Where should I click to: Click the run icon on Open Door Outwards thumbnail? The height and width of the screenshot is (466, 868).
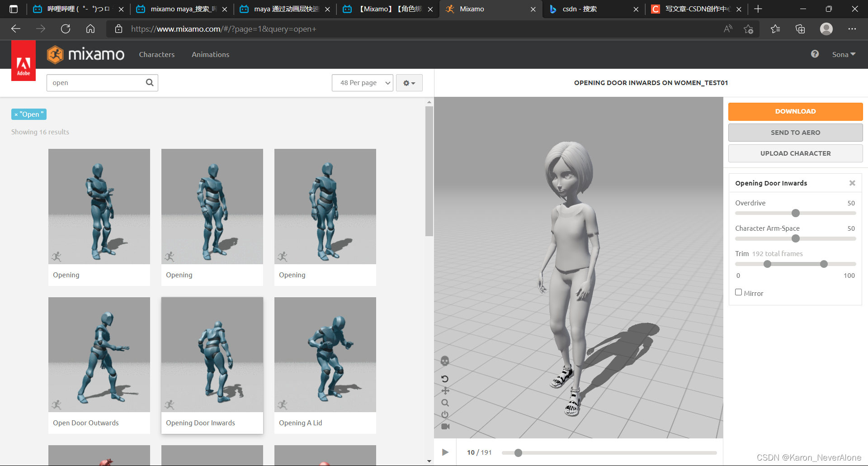[57, 405]
